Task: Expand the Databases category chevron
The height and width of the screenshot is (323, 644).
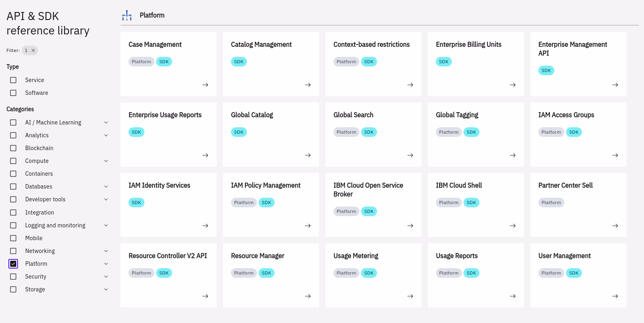Action: [x=106, y=187]
